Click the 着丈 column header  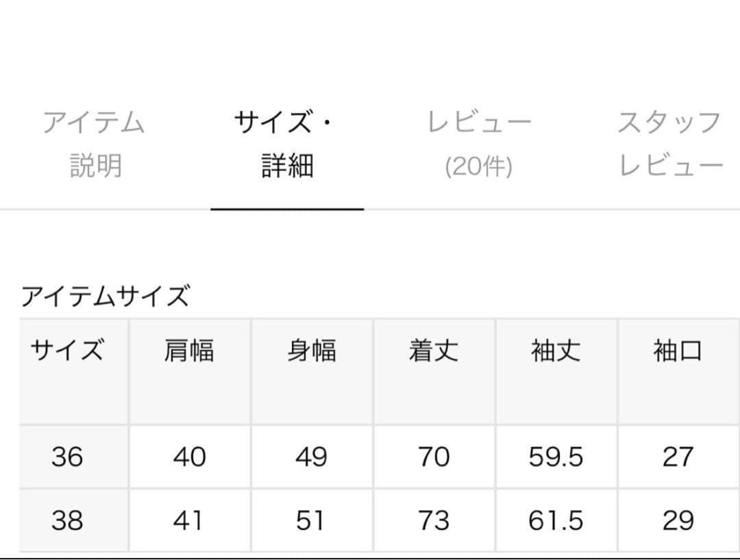click(434, 351)
